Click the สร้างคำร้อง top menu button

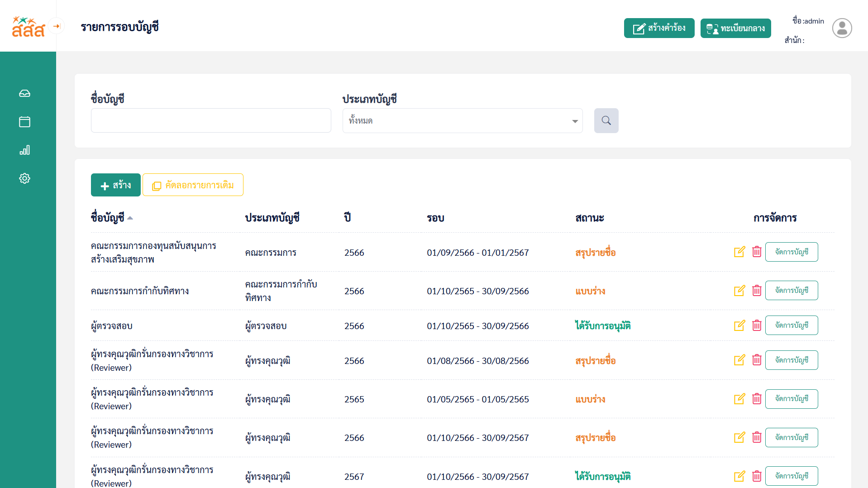pyautogui.click(x=659, y=28)
